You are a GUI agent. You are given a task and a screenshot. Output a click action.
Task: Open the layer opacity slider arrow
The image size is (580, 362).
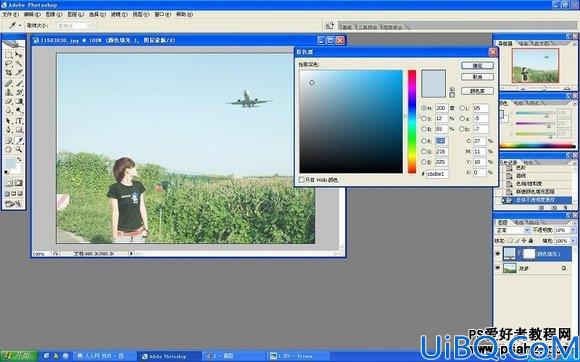point(573,230)
